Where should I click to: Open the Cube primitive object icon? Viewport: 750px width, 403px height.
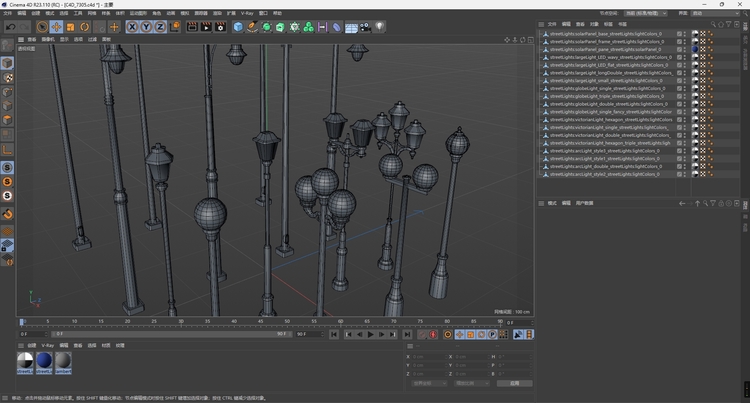[x=238, y=27]
